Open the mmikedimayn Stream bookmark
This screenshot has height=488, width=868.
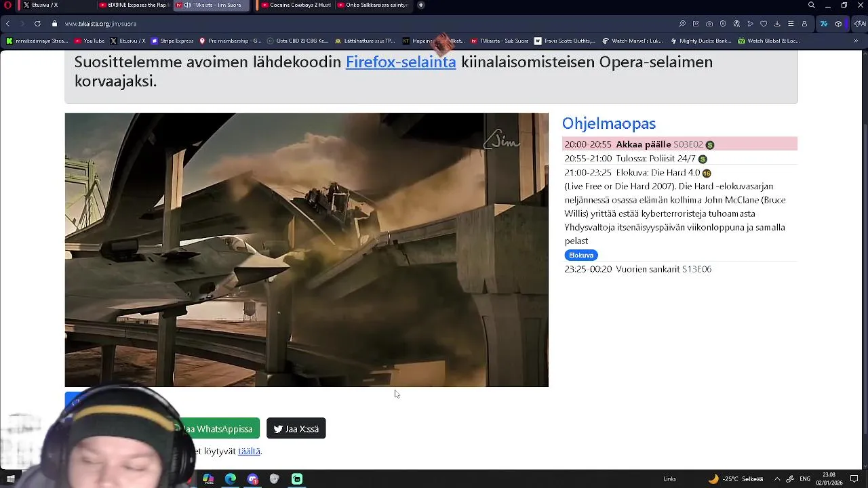[x=37, y=41]
